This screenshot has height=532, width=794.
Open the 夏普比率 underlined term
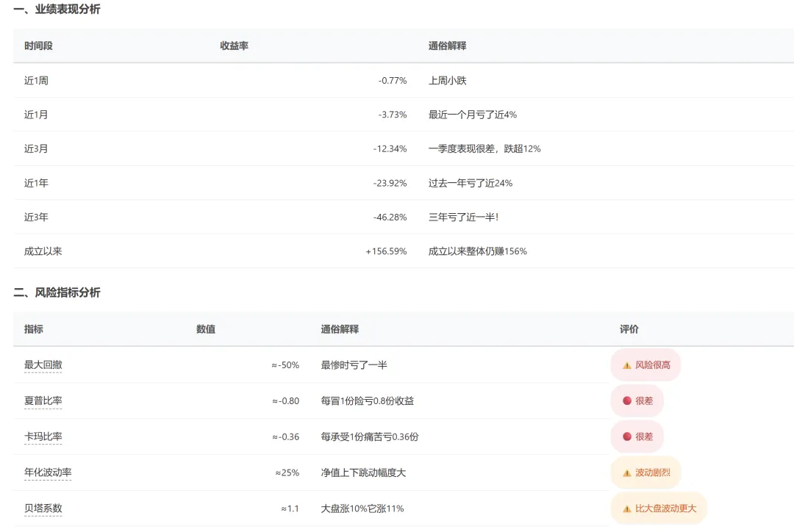(x=43, y=401)
